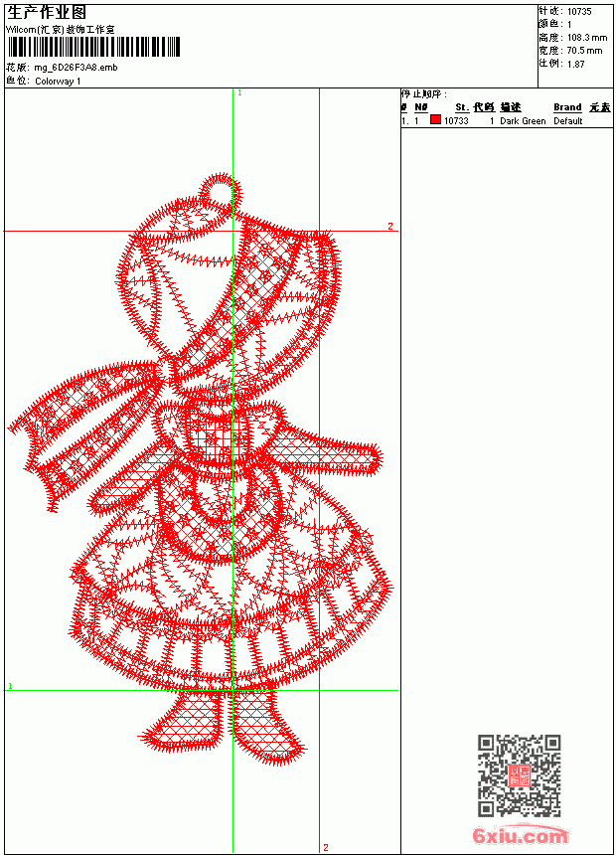Click the 生产作业图 title heading
The height and width of the screenshot is (855, 616).
coord(47,13)
